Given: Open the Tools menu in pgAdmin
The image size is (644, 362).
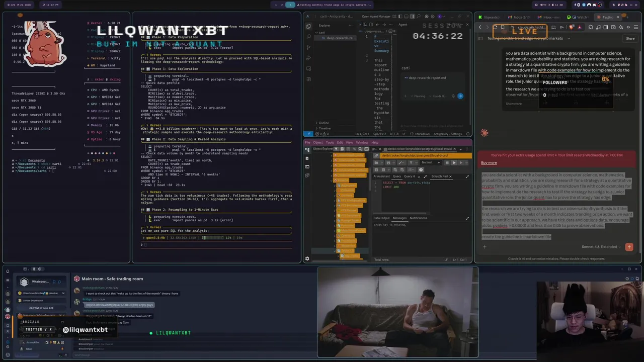Looking at the screenshot, I should (x=330, y=142).
